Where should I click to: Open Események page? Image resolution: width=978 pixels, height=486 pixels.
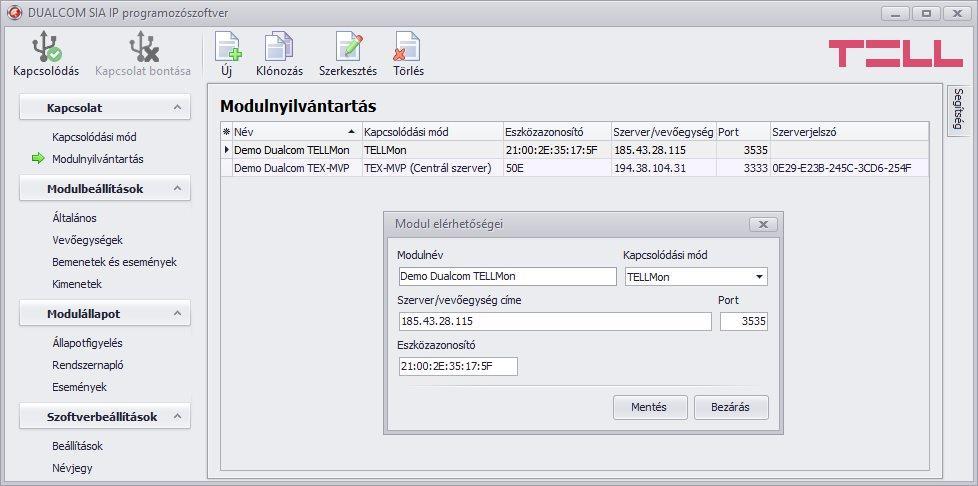[x=79, y=387]
